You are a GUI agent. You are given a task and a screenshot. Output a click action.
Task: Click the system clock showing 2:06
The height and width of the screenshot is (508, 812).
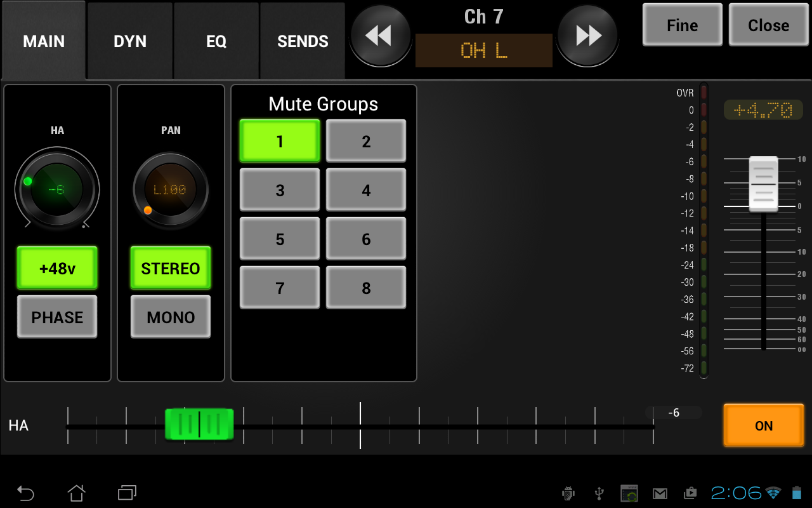click(736, 493)
